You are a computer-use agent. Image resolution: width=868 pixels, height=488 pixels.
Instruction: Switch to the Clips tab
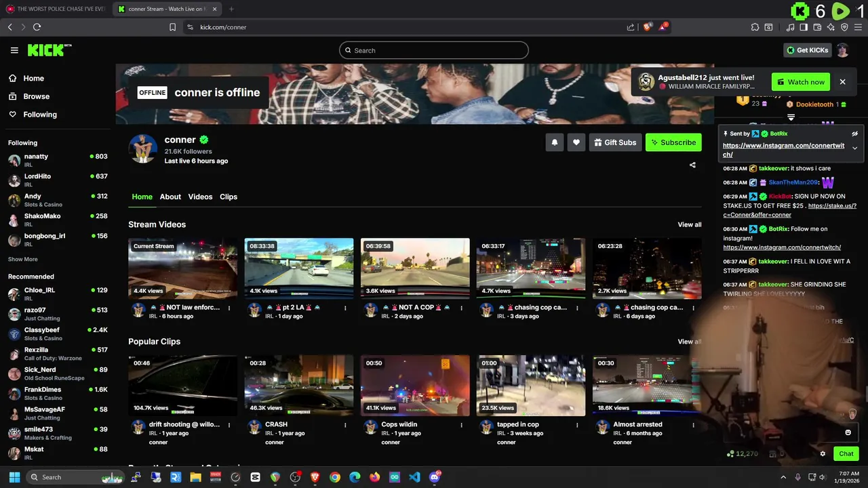pos(229,197)
